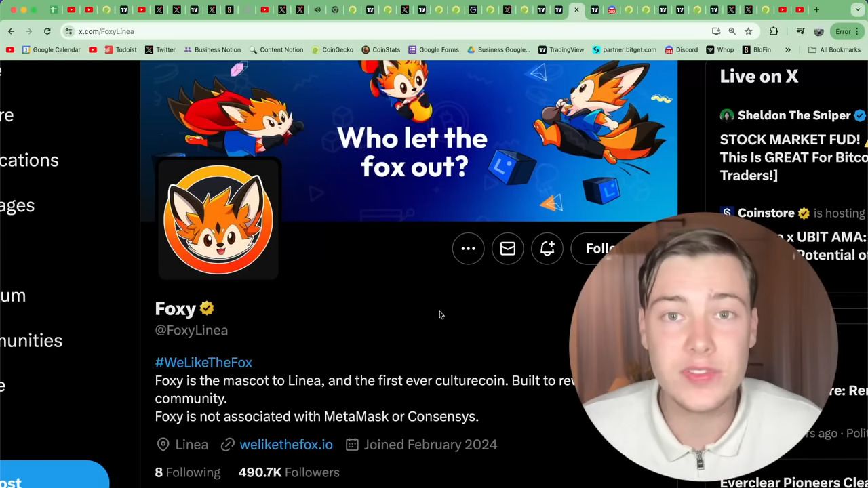Click the Live on X heading
Image resolution: width=868 pixels, height=488 pixels.
(x=759, y=77)
